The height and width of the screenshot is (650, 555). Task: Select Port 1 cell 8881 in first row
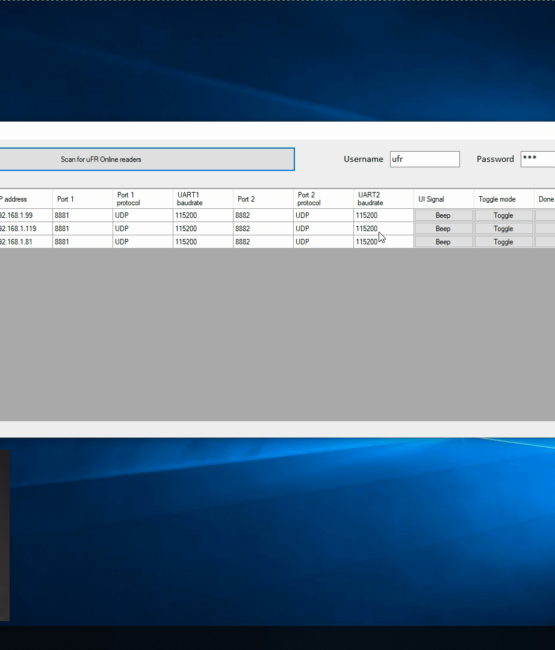click(82, 215)
